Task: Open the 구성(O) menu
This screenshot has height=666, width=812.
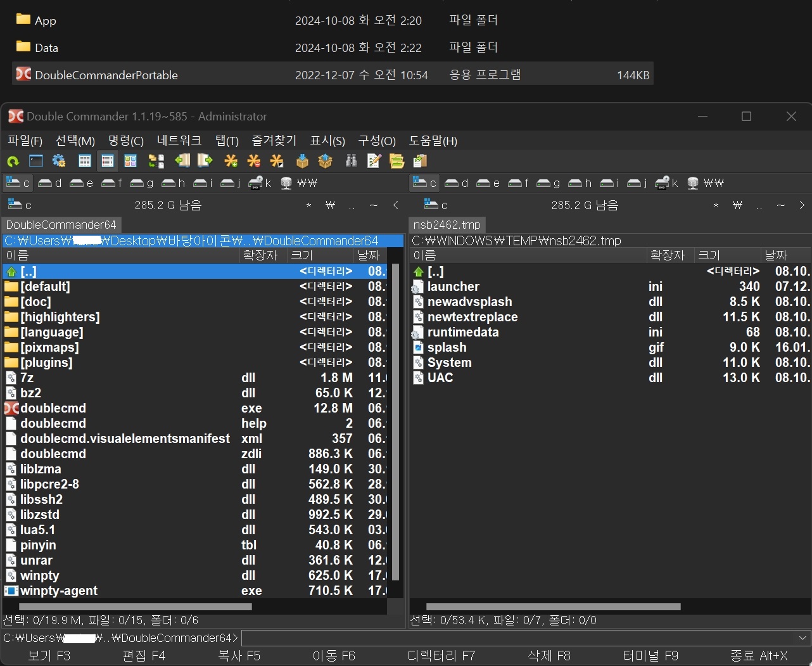Action: 377,141
